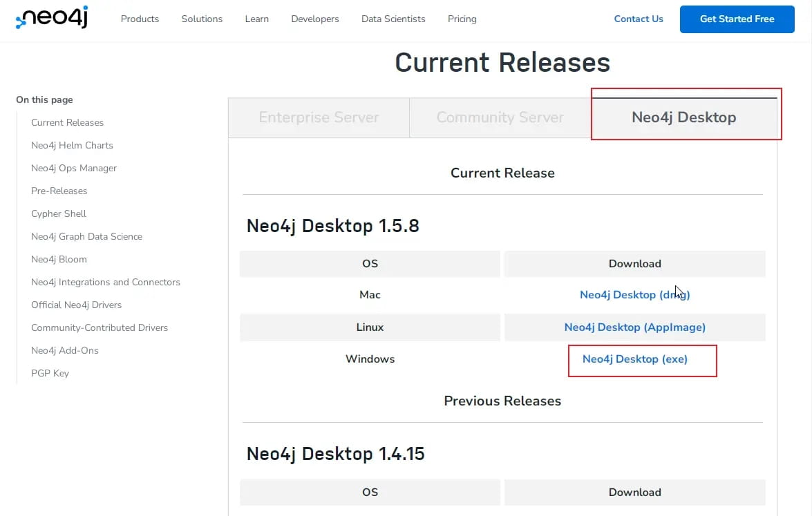
Task: Switch to the Community Server tab
Action: click(x=500, y=117)
